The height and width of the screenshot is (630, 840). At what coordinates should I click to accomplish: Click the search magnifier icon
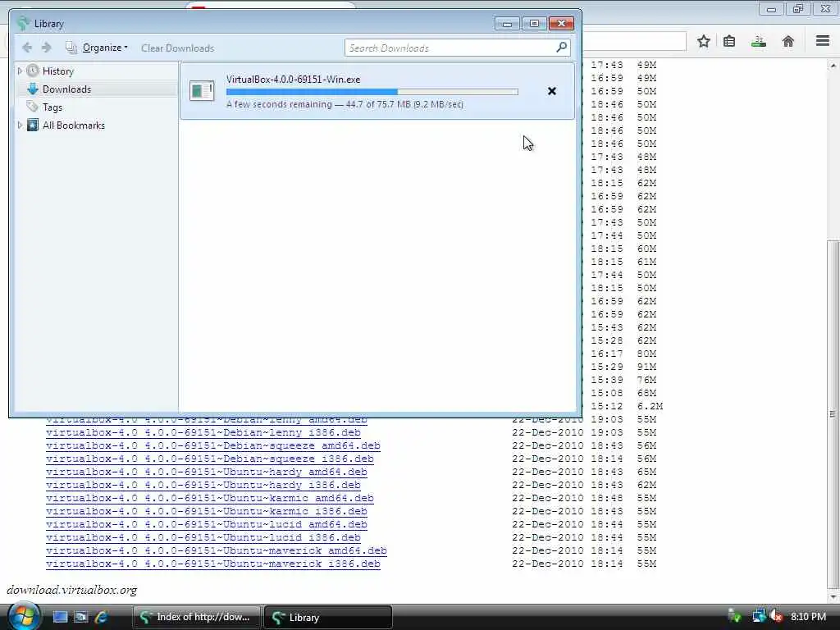click(561, 48)
